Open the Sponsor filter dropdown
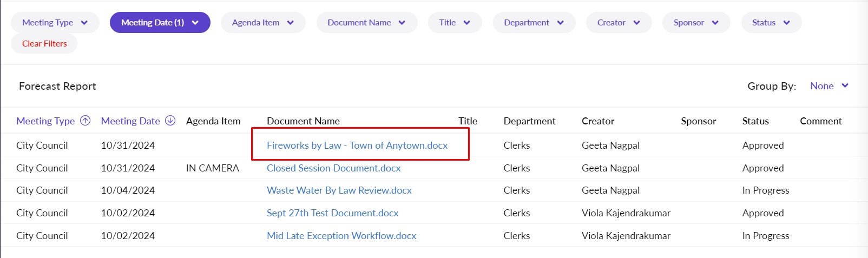Viewport: 868px width, 258px height. [696, 23]
